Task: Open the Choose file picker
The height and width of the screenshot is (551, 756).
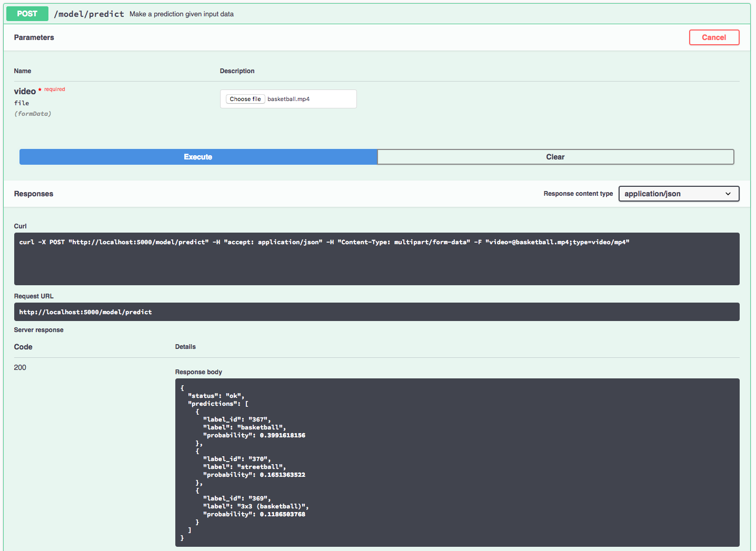Action: (x=245, y=99)
